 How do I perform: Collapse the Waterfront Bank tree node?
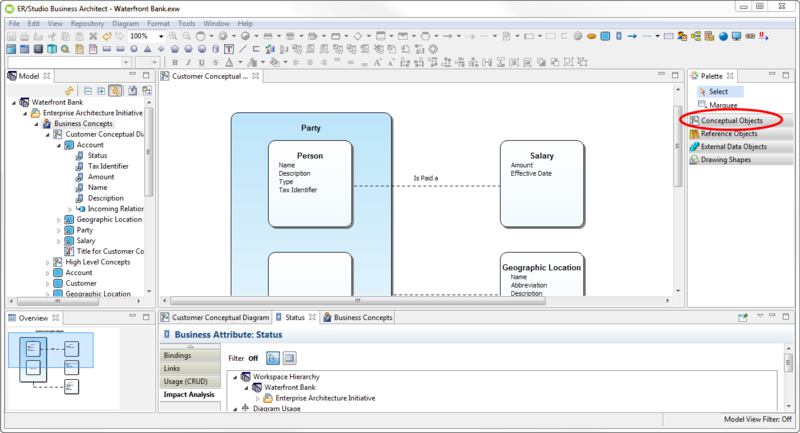point(14,103)
